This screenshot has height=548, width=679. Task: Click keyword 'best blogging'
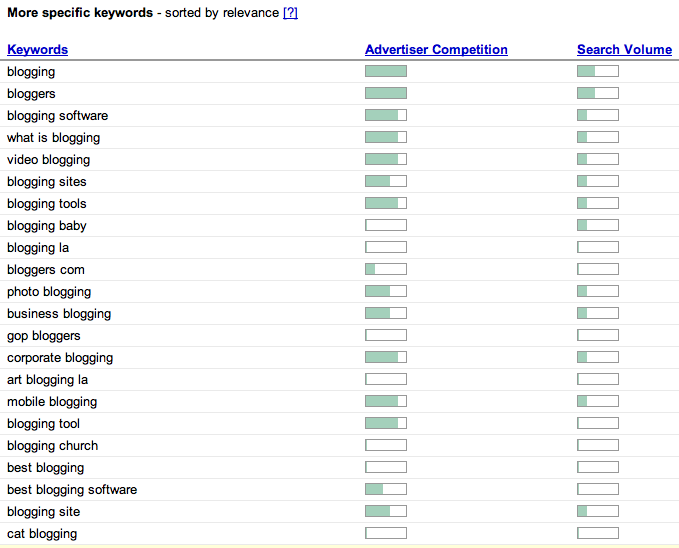(45, 468)
